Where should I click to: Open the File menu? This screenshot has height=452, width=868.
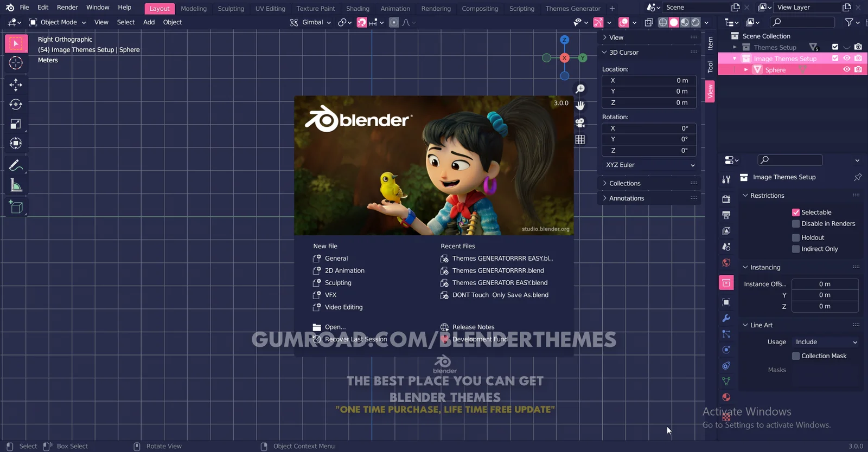24,8
